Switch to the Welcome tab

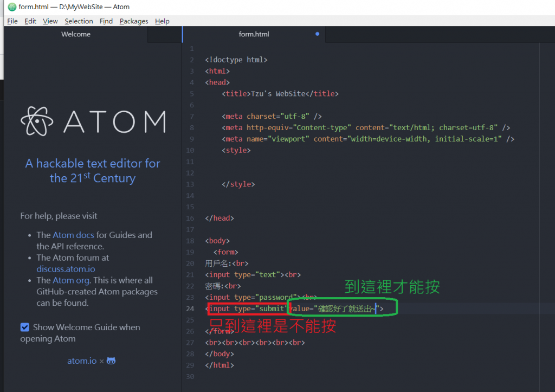point(76,34)
